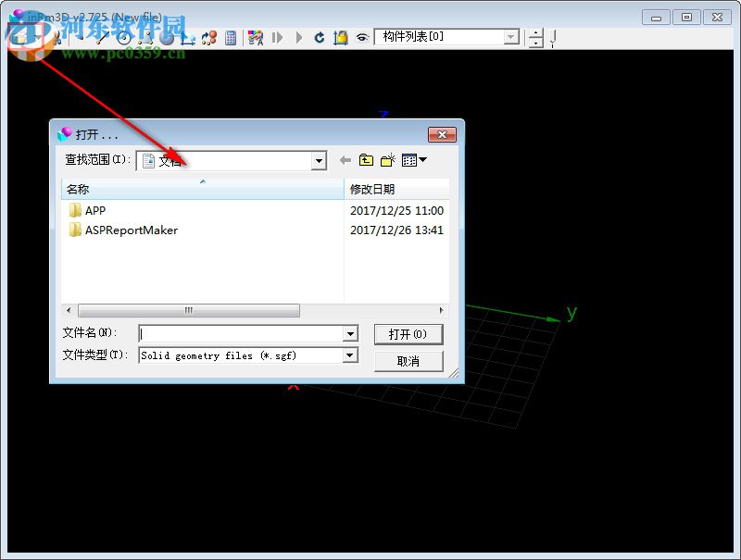Screen dimensions: 741x560
Task: Click the up stepper arrow beside the component list
Action: tap(535, 33)
